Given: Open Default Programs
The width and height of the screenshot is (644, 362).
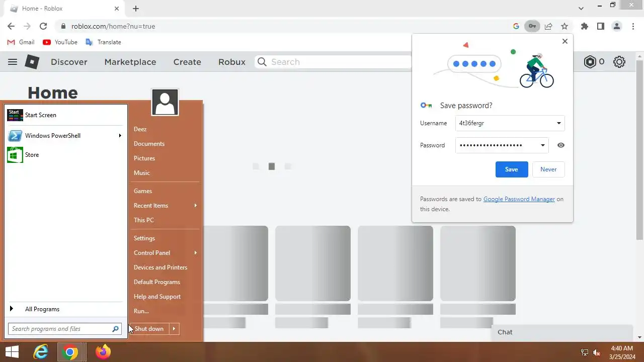Looking at the screenshot, I should coord(157,282).
